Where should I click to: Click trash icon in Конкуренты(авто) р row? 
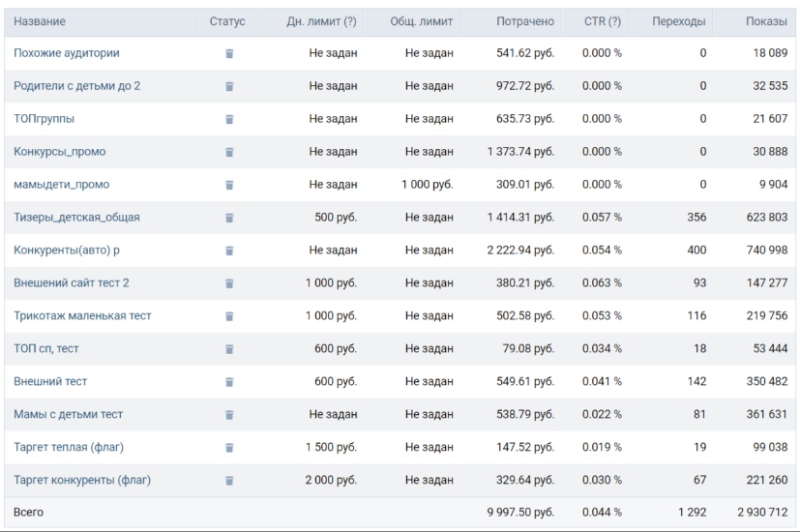tap(229, 251)
